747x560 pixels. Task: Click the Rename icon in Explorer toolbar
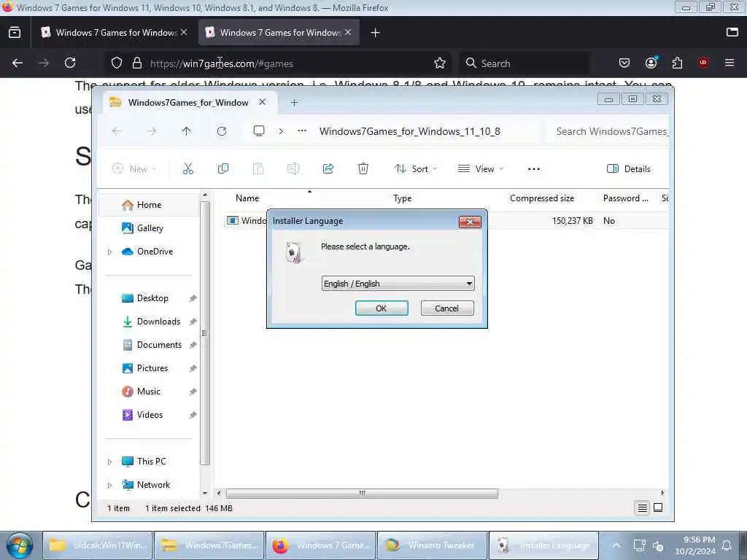click(x=293, y=168)
